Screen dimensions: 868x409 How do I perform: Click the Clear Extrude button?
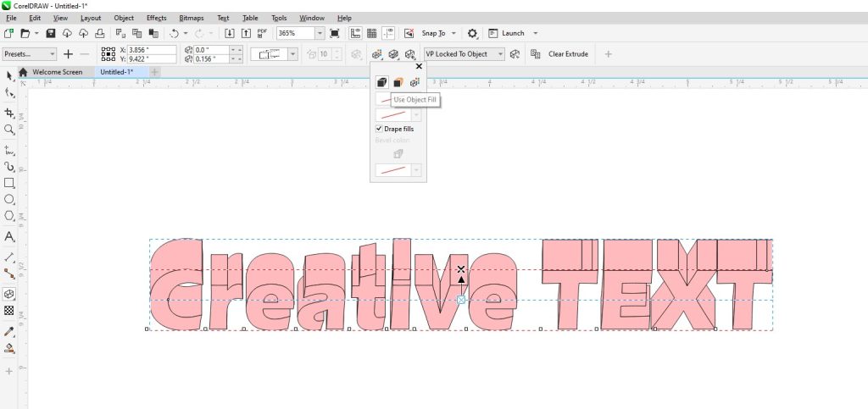(567, 54)
